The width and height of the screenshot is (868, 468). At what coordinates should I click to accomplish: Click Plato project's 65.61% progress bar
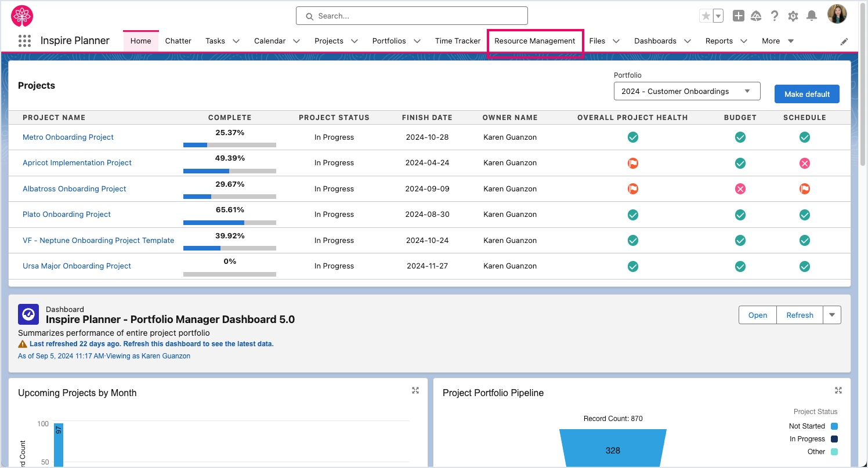[230, 223]
